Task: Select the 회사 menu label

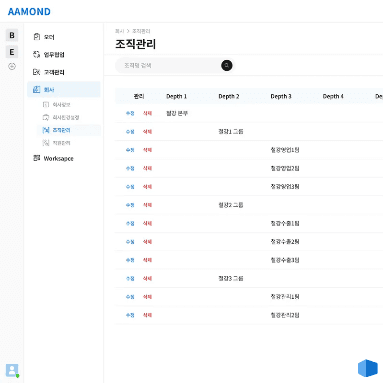Action: 49,89
